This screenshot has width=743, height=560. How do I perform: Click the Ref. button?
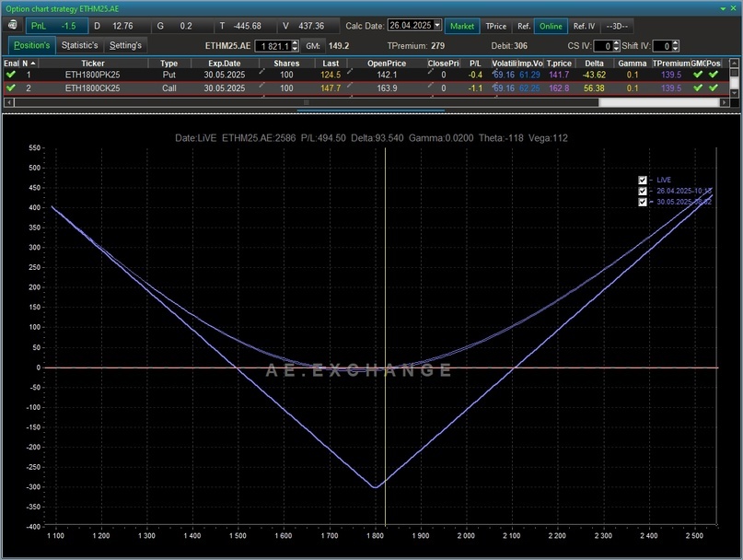[x=524, y=26]
